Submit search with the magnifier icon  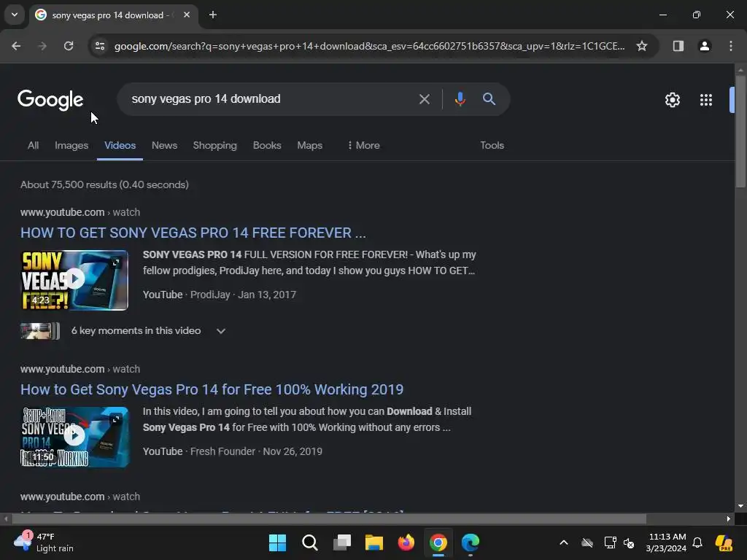[x=489, y=99]
